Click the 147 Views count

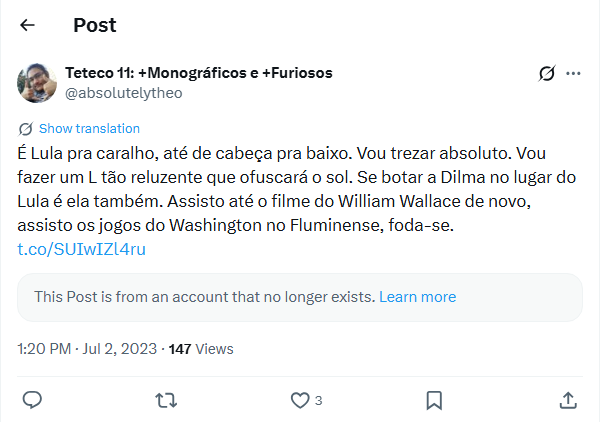(200, 349)
